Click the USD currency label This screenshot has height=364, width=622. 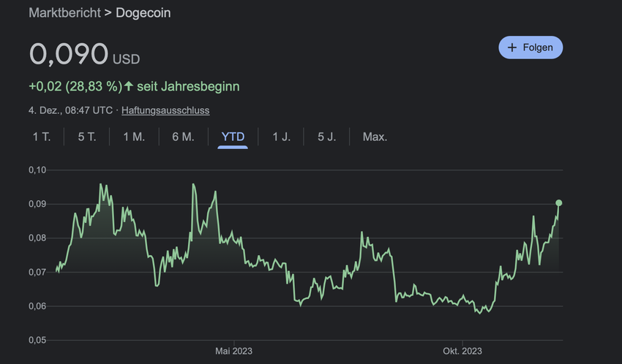point(126,59)
